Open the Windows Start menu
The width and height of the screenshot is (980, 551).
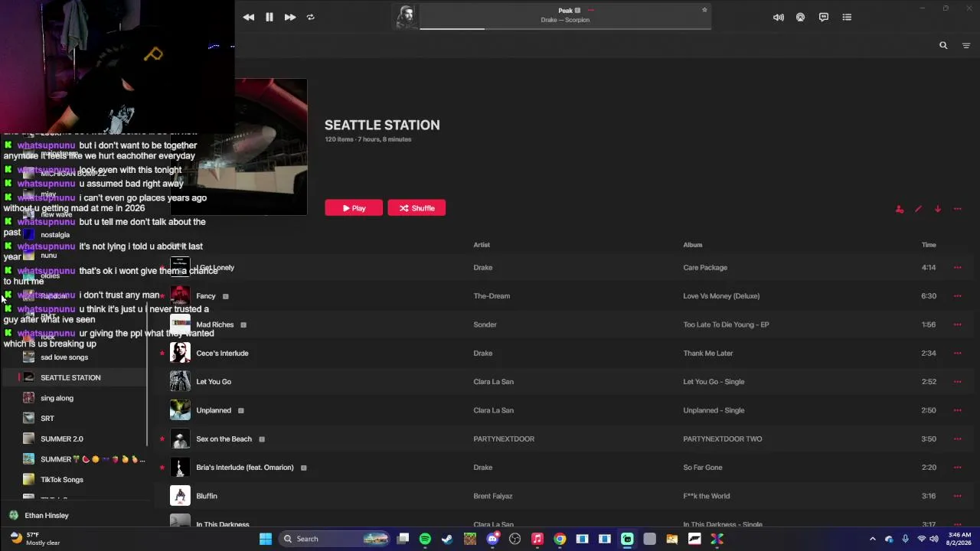(x=266, y=539)
